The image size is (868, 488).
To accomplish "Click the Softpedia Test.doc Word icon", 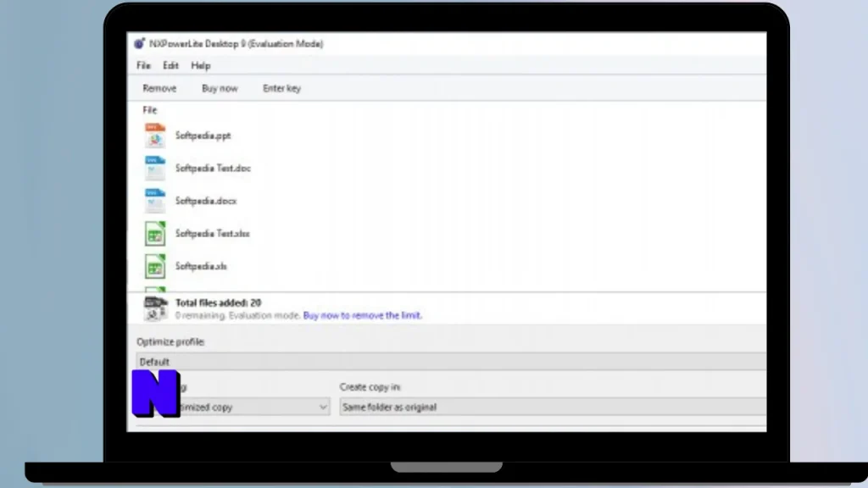I will coord(155,169).
